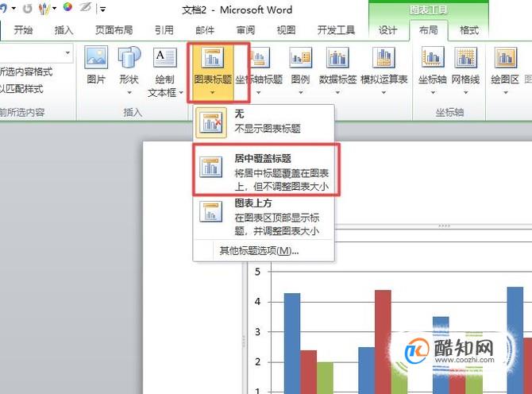Select Above Chart (图表上方) title option
The image size is (532, 394).
[264, 218]
